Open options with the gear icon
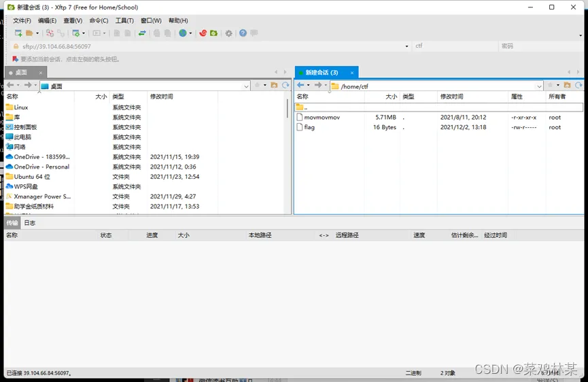The width and height of the screenshot is (588, 382). tap(229, 33)
